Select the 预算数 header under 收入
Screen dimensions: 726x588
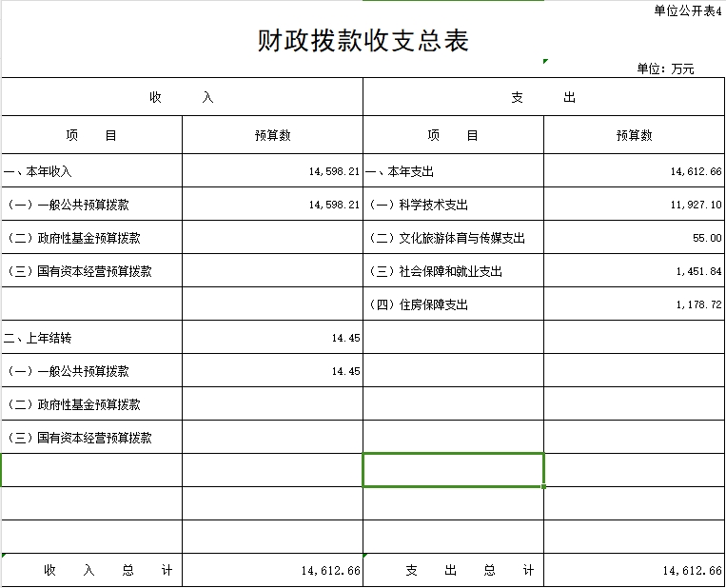click(x=273, y=135)
